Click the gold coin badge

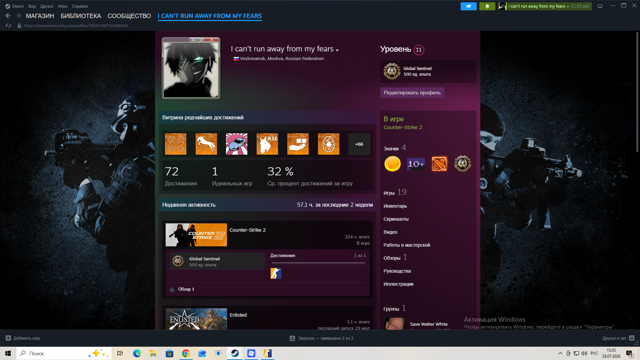[x=392, y=164]
